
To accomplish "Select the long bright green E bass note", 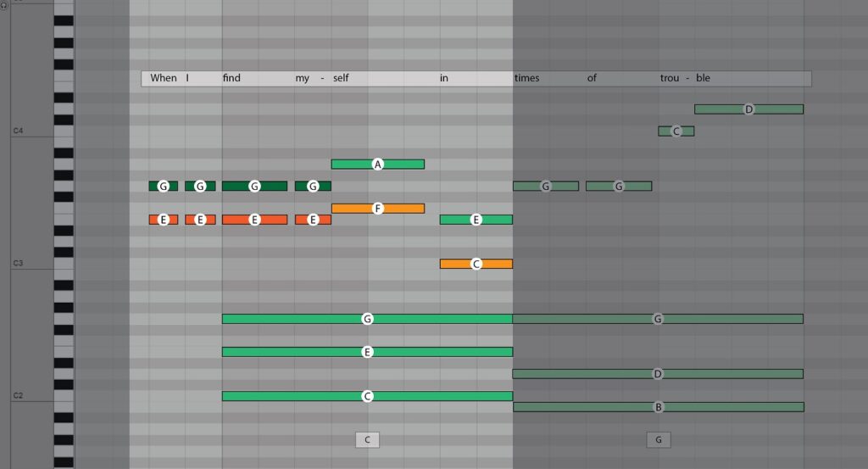I will pyautogui.click(x=367, y=352).
